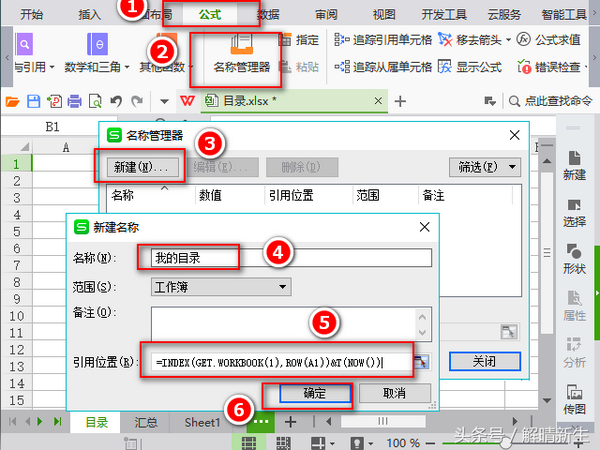Click range picker icon beside 引用位置 field
The image size is (600, 450).
(422, 362)
